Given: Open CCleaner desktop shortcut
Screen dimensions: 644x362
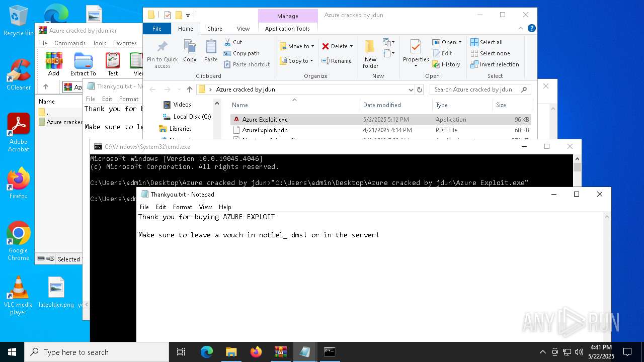Looking at the screenshot, I should 19,74.
